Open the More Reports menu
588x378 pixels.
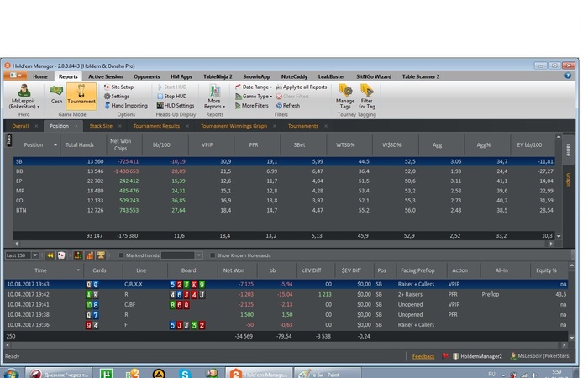click(214, 97)
